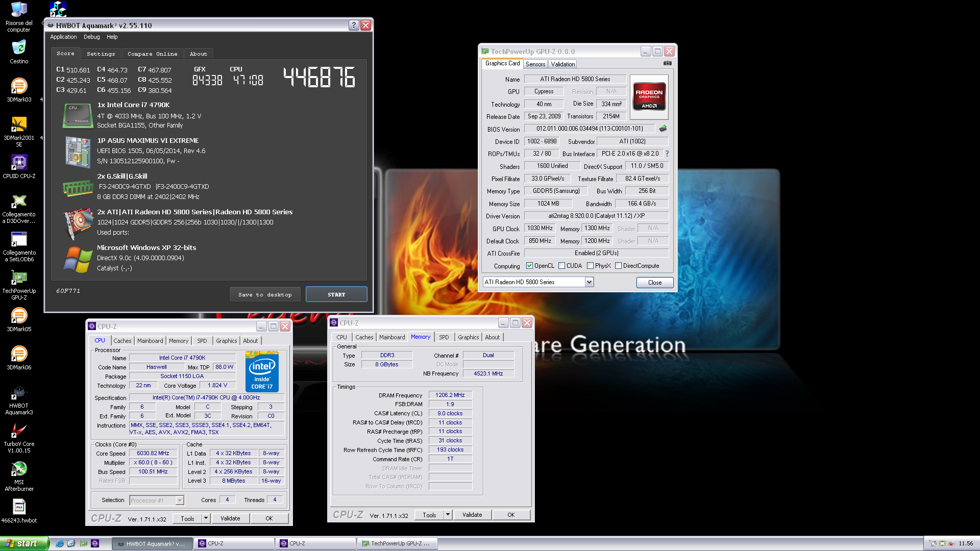This screenshot has width=980, height=551.
Task: Click Bus Interface question mark in GPU-Z
Action: click(x=667, y=154)
